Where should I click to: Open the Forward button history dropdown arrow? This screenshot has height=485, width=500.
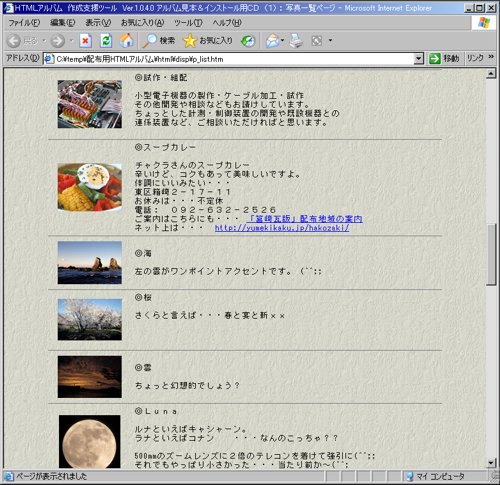coord(71,41)
